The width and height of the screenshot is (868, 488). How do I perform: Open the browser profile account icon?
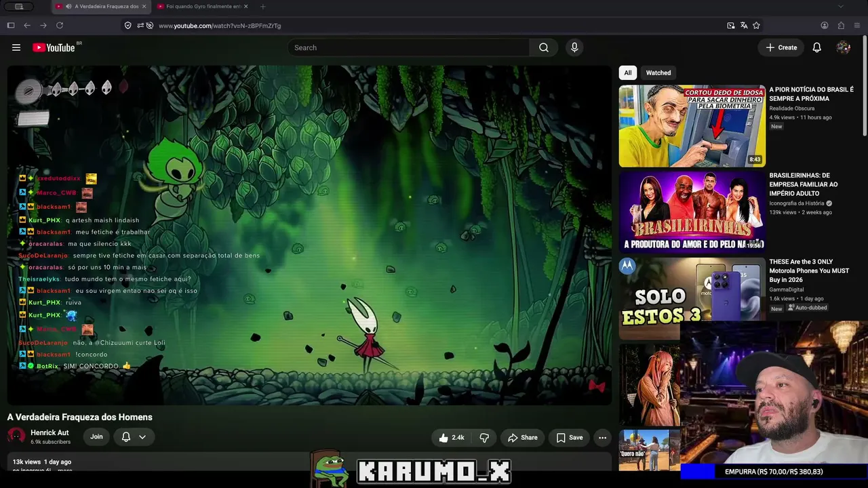point(825,26)
